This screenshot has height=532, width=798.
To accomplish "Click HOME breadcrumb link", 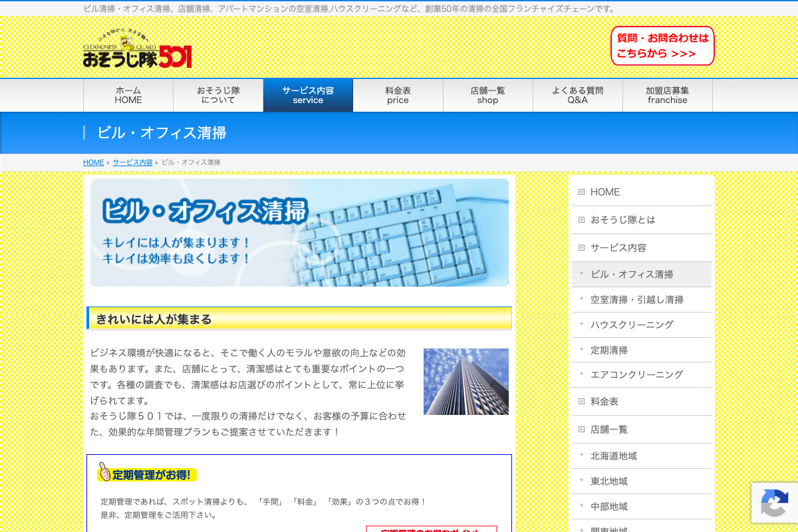I will 94,162.
